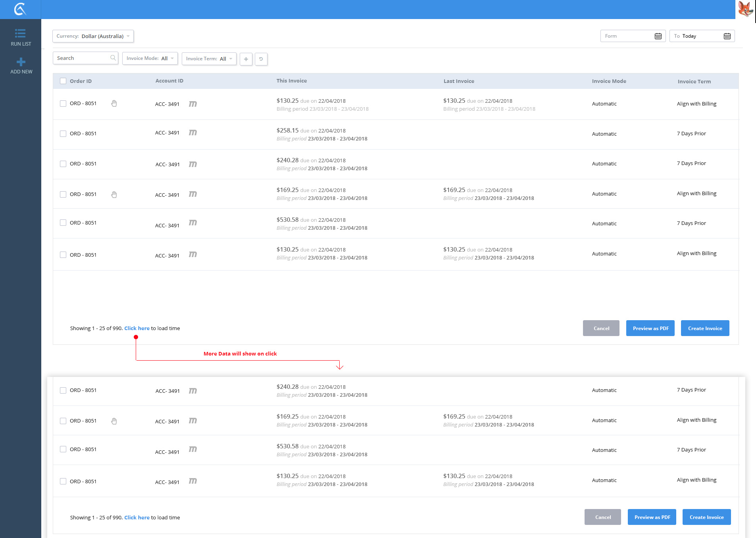Click the upper Preview as PDF button
The image size is (756, 538).
650,328
